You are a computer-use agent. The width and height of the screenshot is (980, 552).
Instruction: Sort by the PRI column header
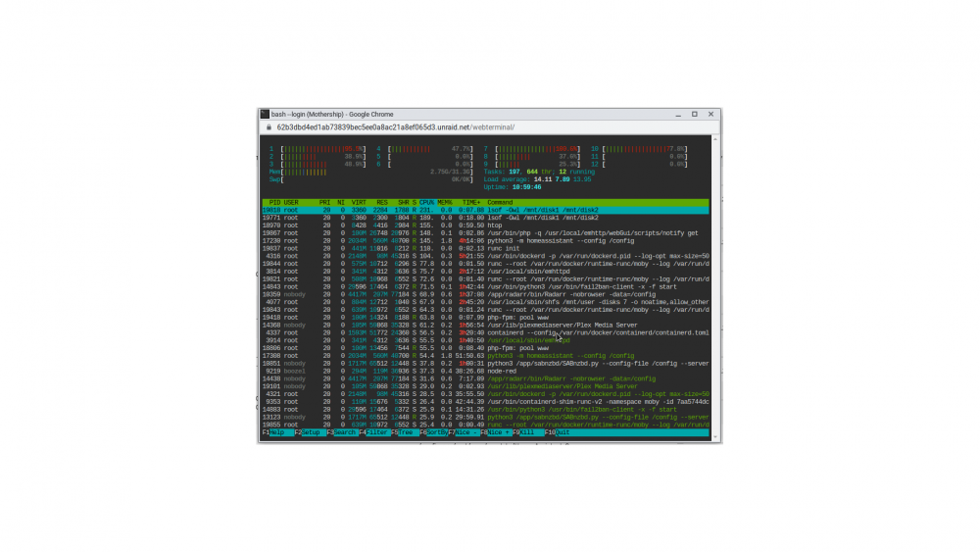(x=324, y=203)
